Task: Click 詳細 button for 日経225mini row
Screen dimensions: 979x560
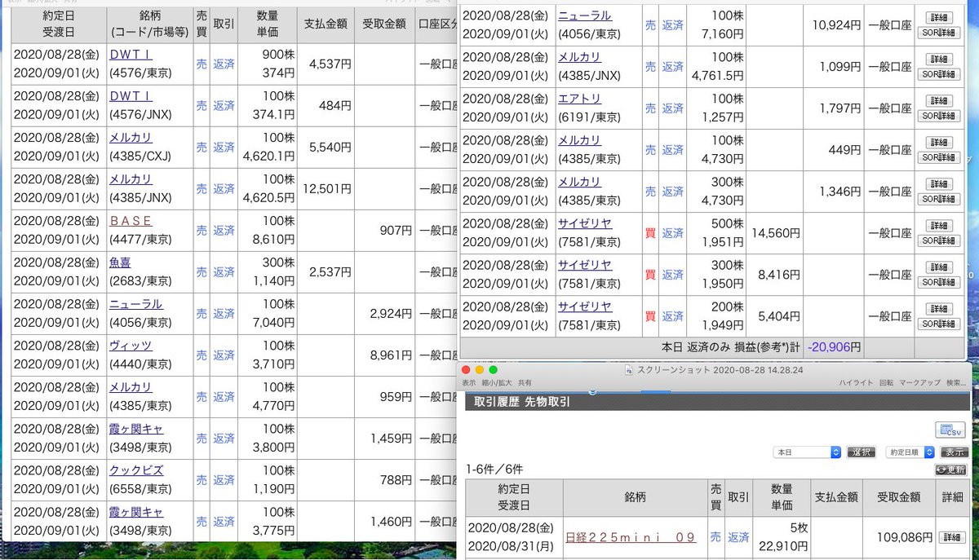Action: pyautogui.click(x=951, y=537)
